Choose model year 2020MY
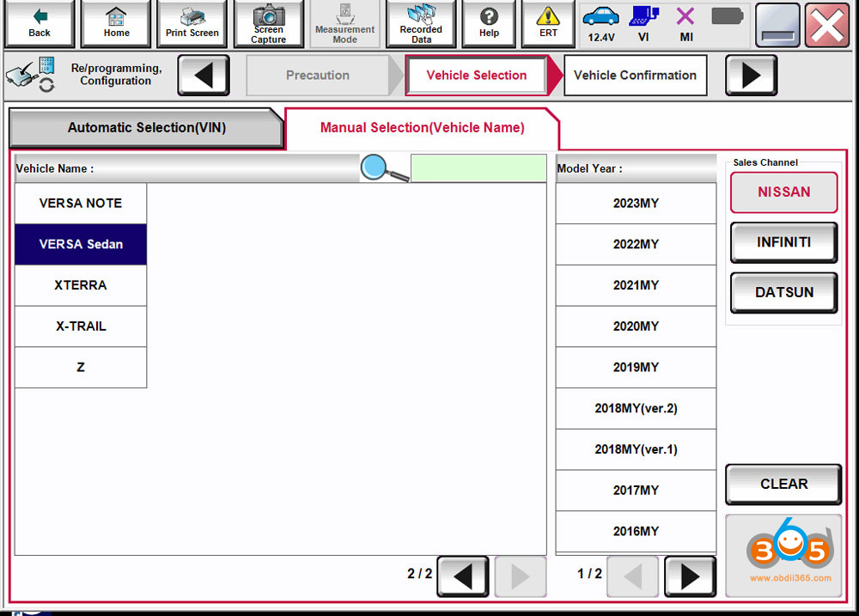This screenshot has height=616, width=859. click(x=636, y=326)
